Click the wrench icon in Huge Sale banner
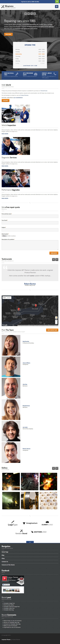The height and width of the screenshot is (644, 60). [17, 74]
